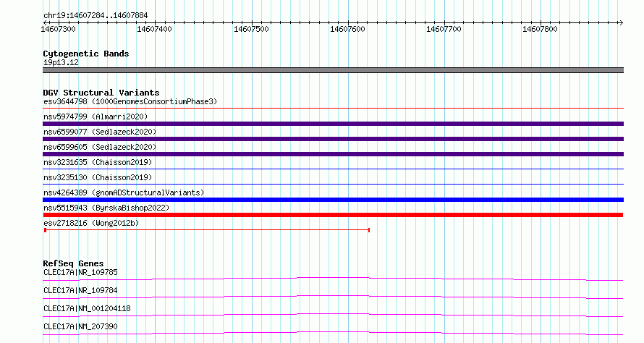Select the 19p13.12 band label
This screenshot has width=644, height=343.
tap(61, 62)
